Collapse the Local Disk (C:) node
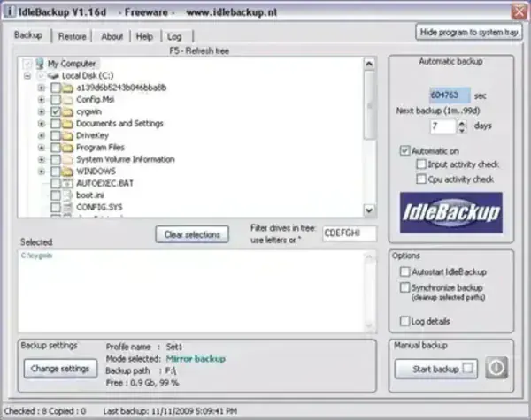The image size is (531, 420). [27, 76]
